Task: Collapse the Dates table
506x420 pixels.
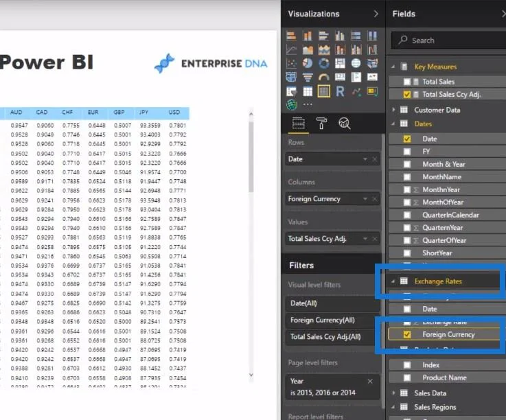Action: click(x=393, y=124)
